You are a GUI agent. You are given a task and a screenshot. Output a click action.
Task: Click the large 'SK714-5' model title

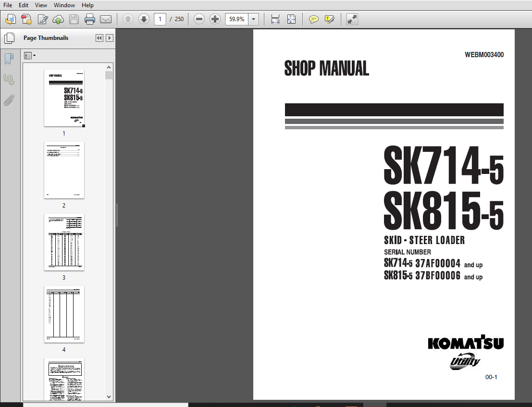(444, 165)
